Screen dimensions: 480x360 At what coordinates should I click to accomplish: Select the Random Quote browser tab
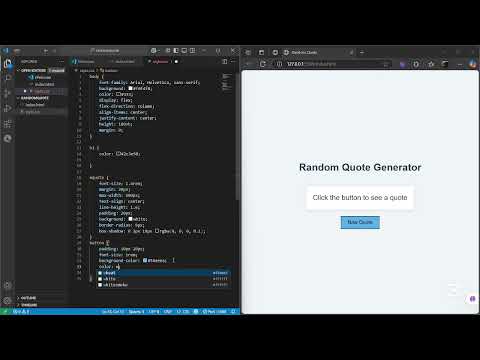pyautogui.click(x=317, y=52)
